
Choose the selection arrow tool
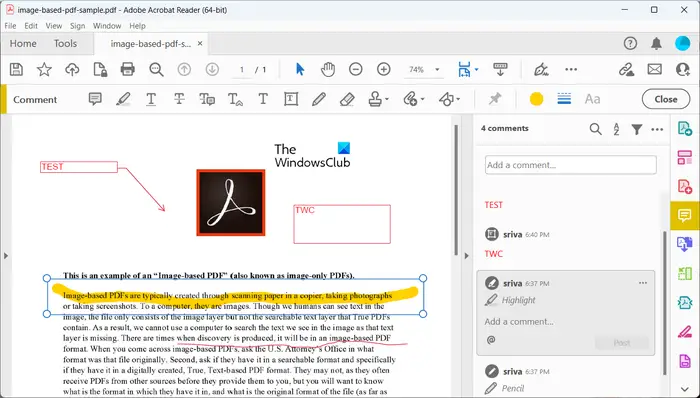pos(300,69)
